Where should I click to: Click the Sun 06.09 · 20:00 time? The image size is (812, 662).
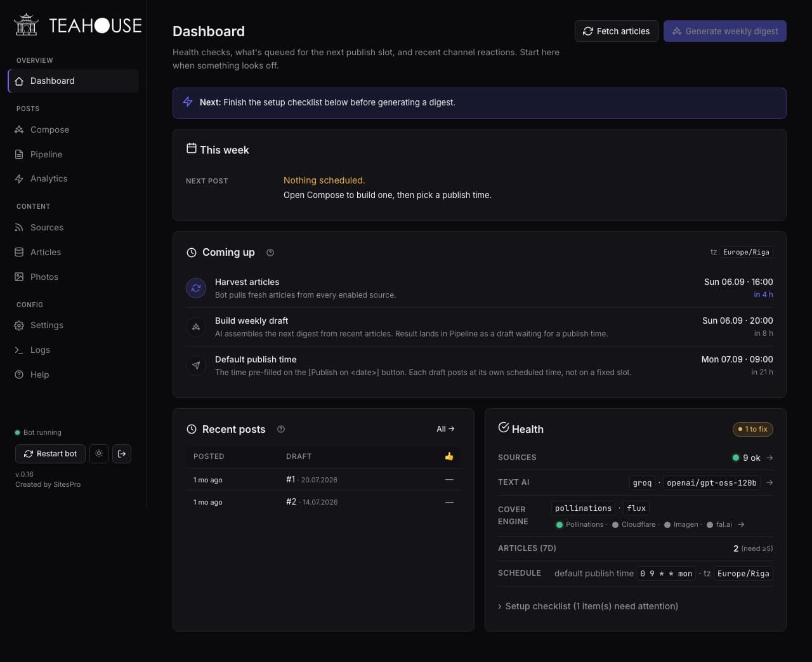point(738,321)
